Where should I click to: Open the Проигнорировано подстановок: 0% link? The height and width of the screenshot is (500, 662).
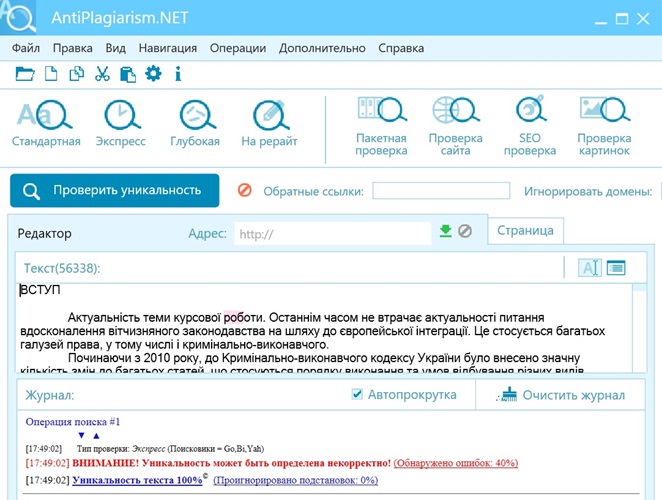[x=296, y=480]
